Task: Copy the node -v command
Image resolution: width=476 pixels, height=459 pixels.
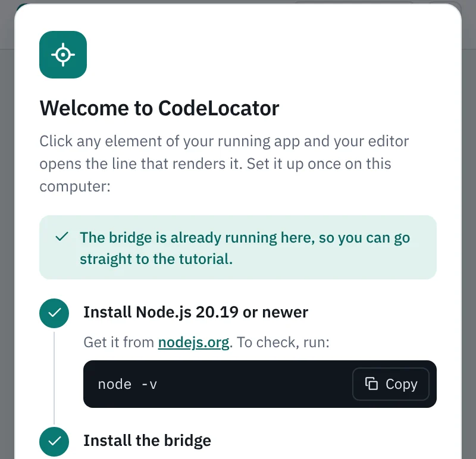Action: click(x=391, y=384)
